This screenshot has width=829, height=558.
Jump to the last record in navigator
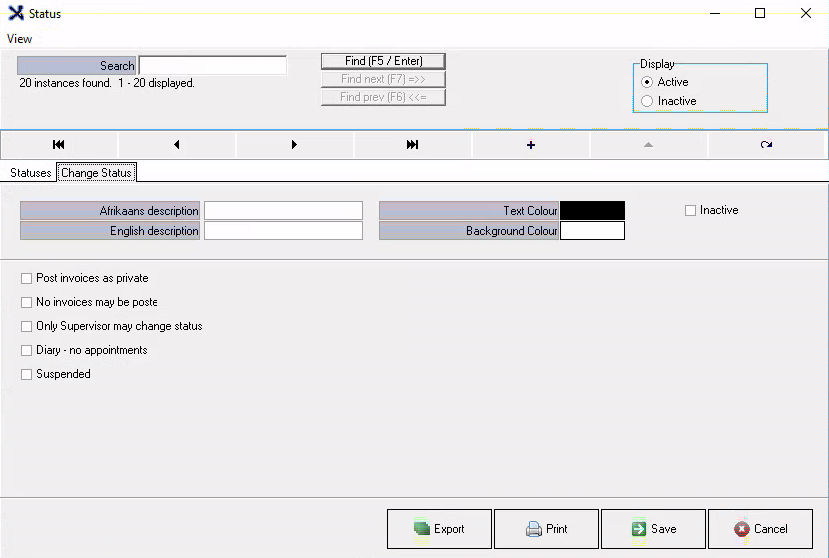click(x=412, y=145)
